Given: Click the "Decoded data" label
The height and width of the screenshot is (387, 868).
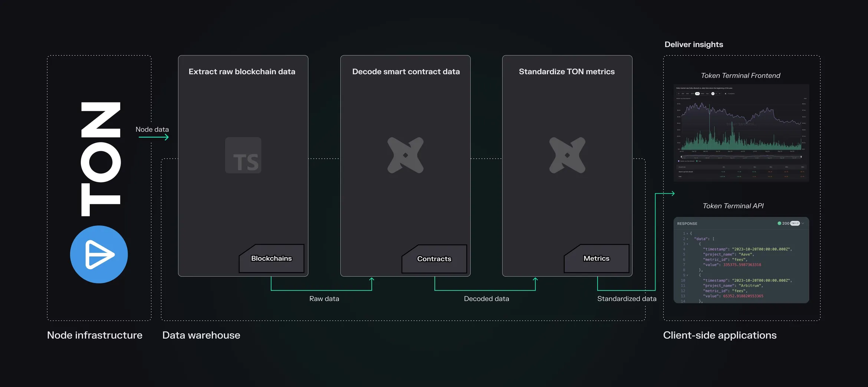Looking at the screenshot, I should [486, 299].
